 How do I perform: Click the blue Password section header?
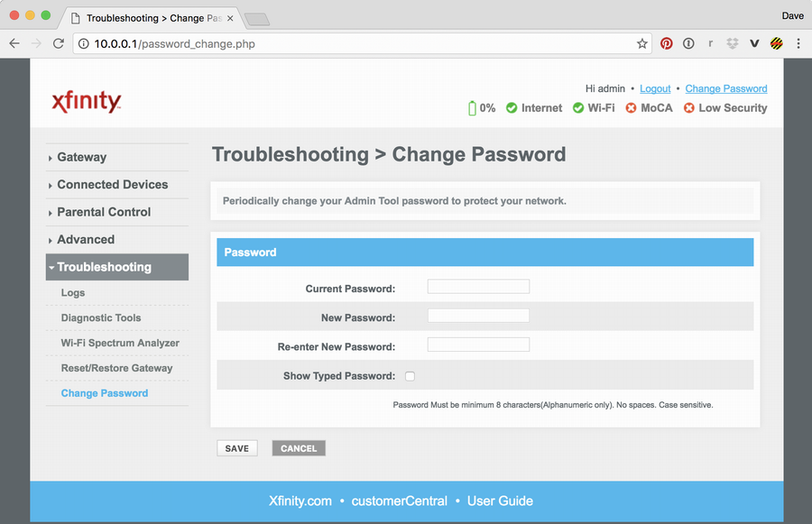click(x=485, y=253)
